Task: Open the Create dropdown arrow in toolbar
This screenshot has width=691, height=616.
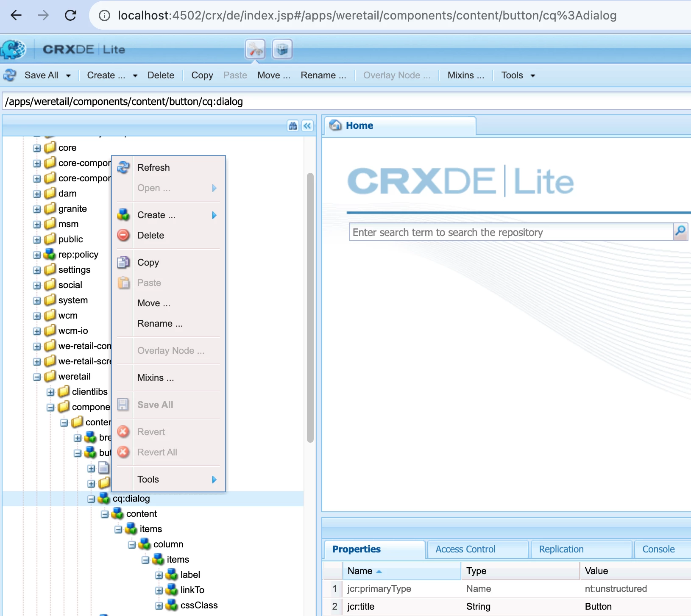Action: (x=135, y=76)
